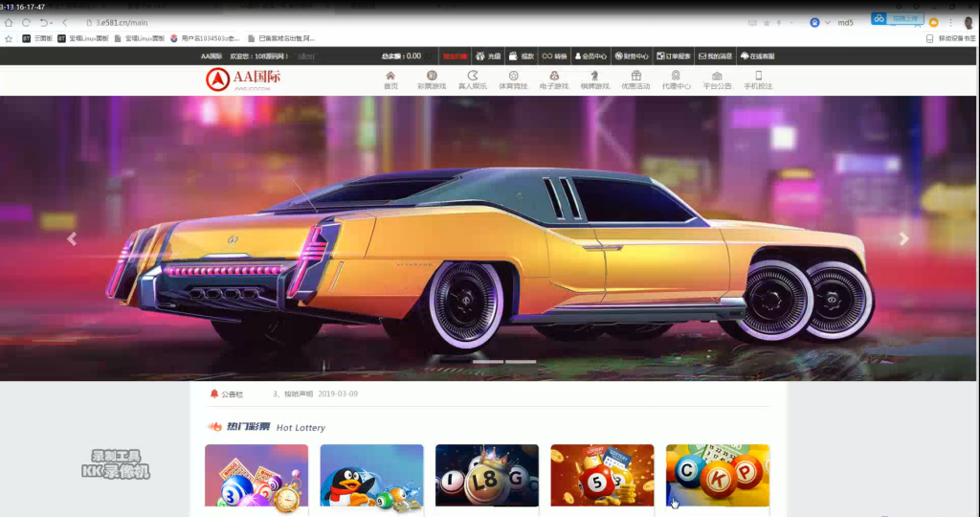This screenshot has width=980, height=517.
Task: Open the penguin lottery thumbnail
Action: point(372,477)
